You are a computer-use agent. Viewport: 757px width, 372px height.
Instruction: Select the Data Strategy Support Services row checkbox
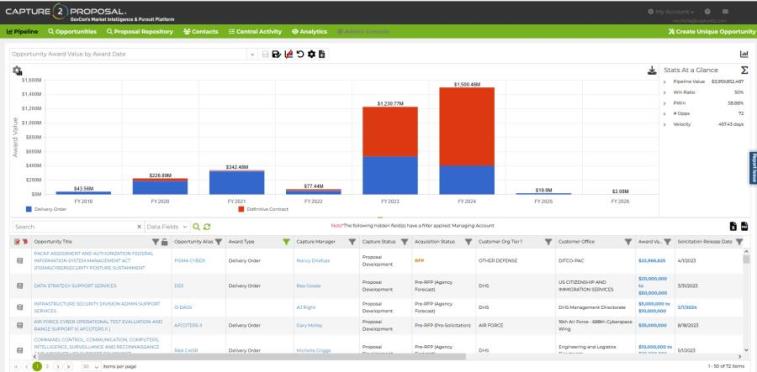(x=20, y=286)
